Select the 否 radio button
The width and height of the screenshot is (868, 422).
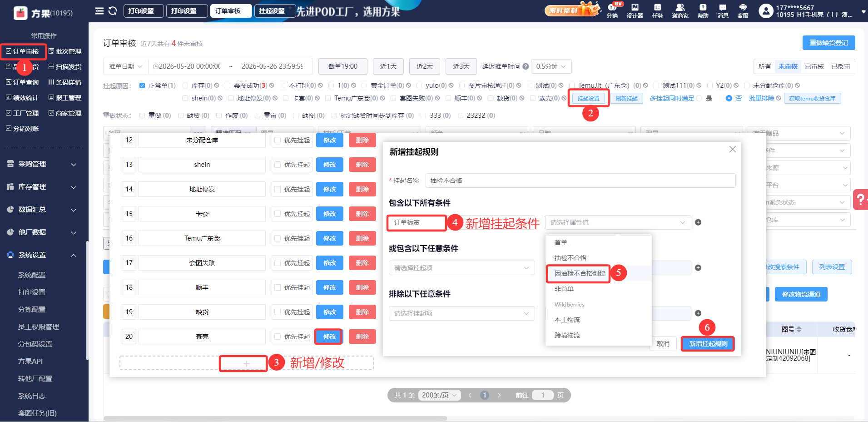click(x=729, y=98)
